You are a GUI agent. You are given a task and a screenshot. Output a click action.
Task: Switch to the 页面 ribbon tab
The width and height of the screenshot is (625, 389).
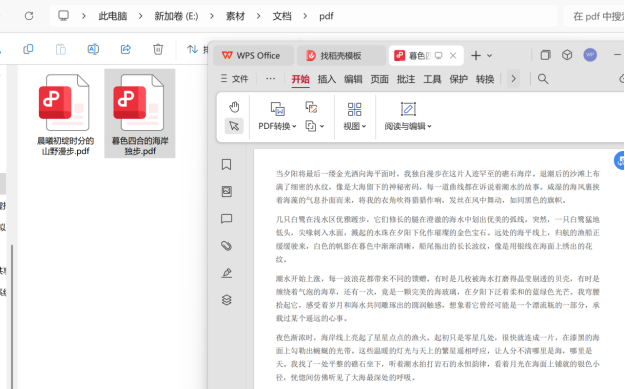point(379,79)
